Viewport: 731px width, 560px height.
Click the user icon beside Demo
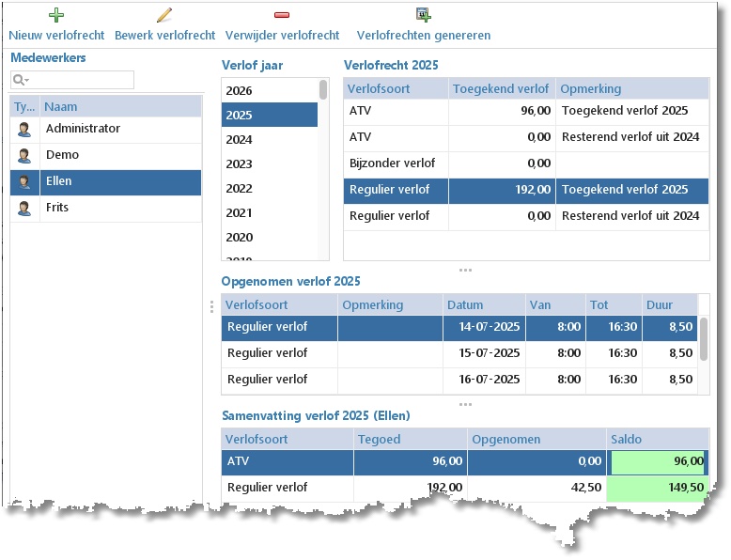[x=24, y=156]
